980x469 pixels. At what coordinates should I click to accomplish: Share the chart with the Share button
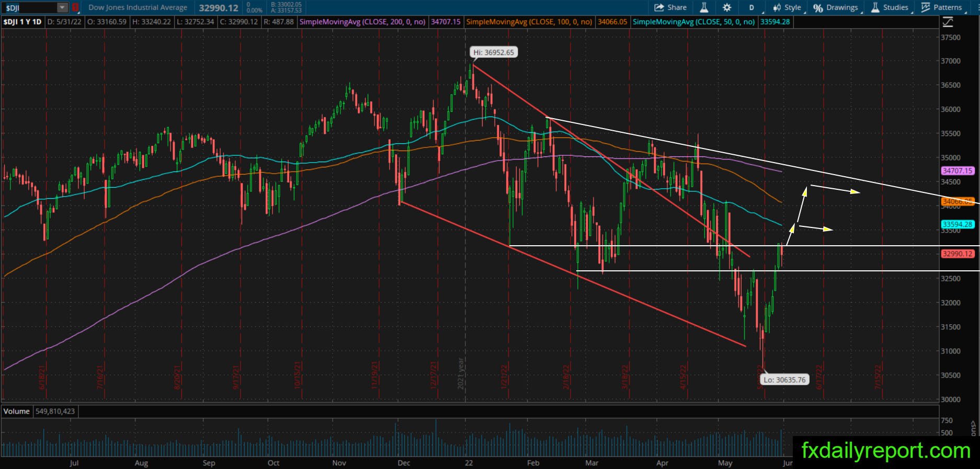tap(670, 7)
